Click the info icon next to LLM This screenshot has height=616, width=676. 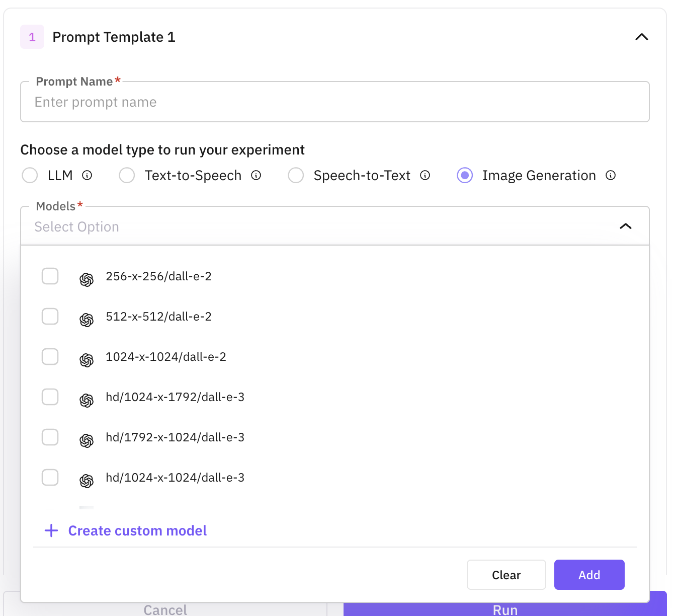click(87, 175)
